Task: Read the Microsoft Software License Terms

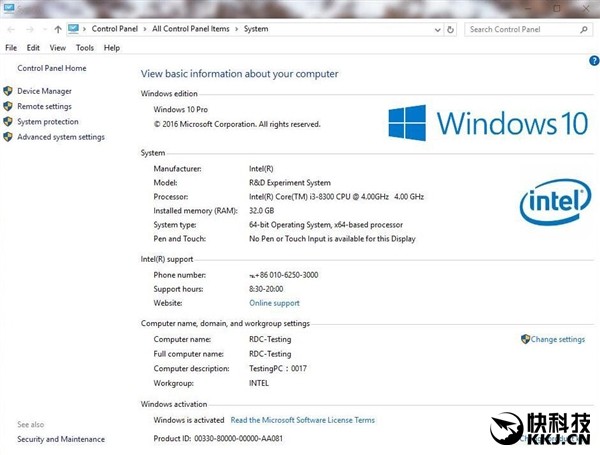Action: (x=303, y=420)
